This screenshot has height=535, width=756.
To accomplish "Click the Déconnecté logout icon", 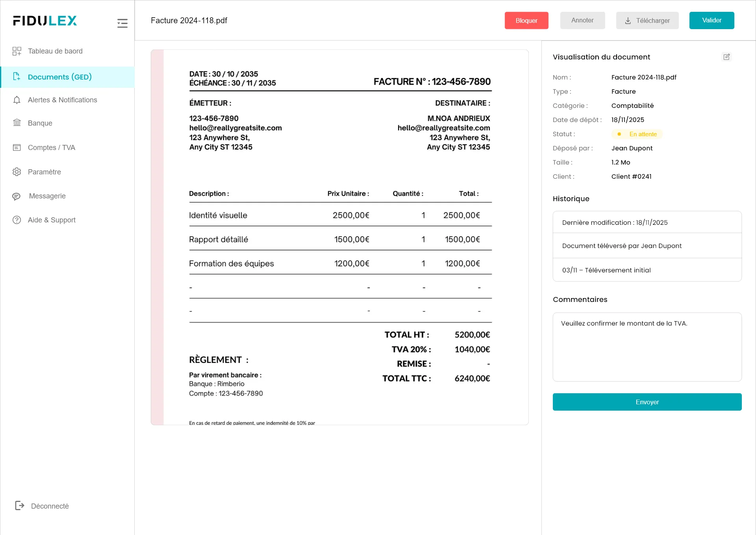I will click(x=19, y=505).
